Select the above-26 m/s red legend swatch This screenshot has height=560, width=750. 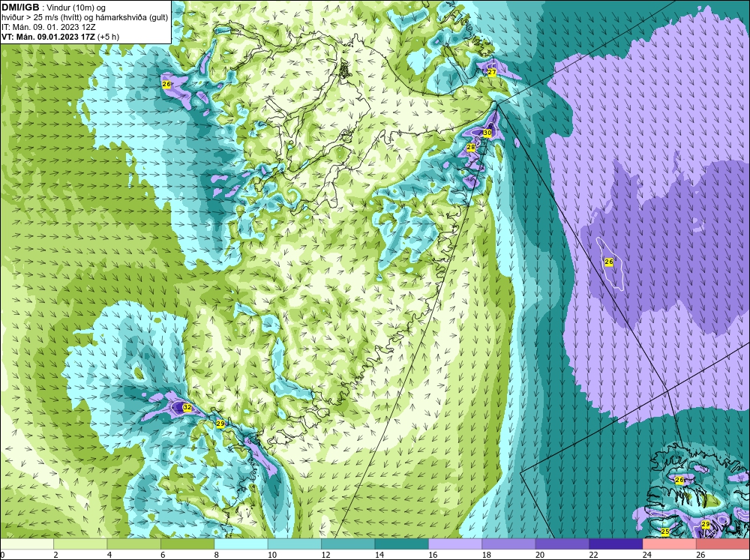pyautogui.click(x=723, y=544)
